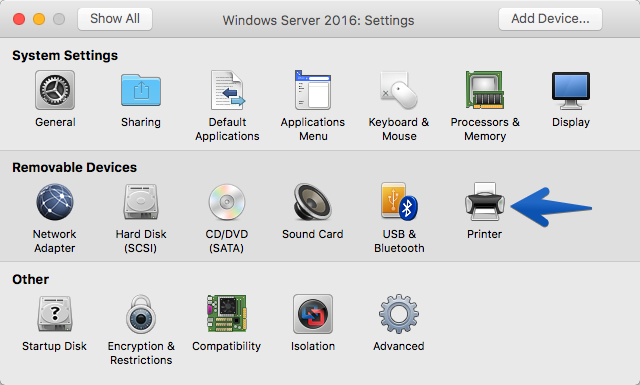Click the Show All button
The height and width of the screenshot is (385, 640).
[115, 19]
